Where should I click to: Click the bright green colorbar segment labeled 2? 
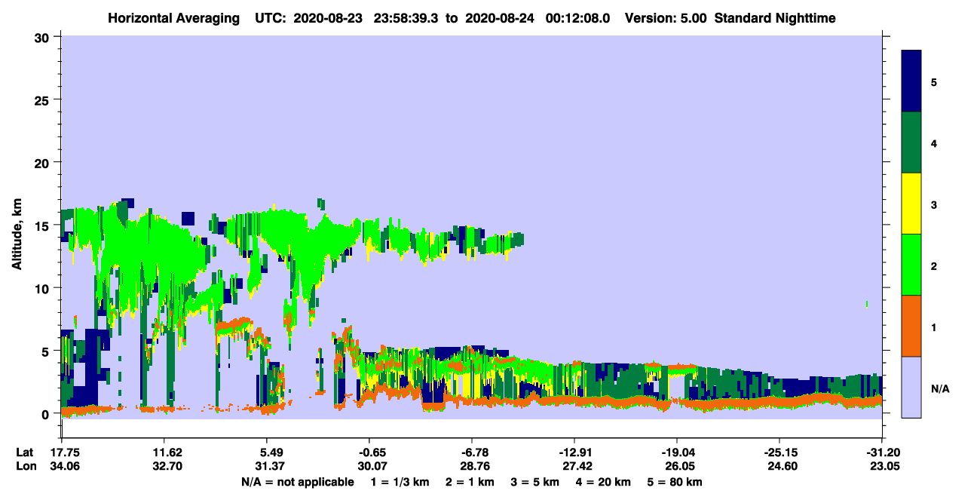click(911, 265)
